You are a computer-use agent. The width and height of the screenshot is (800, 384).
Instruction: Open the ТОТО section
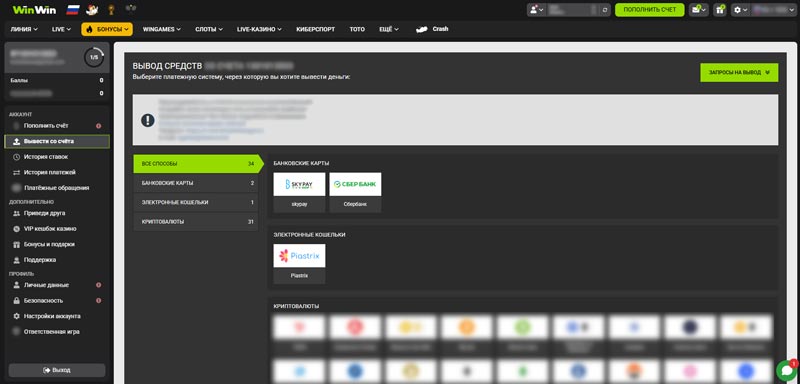(x=357, y=29)
